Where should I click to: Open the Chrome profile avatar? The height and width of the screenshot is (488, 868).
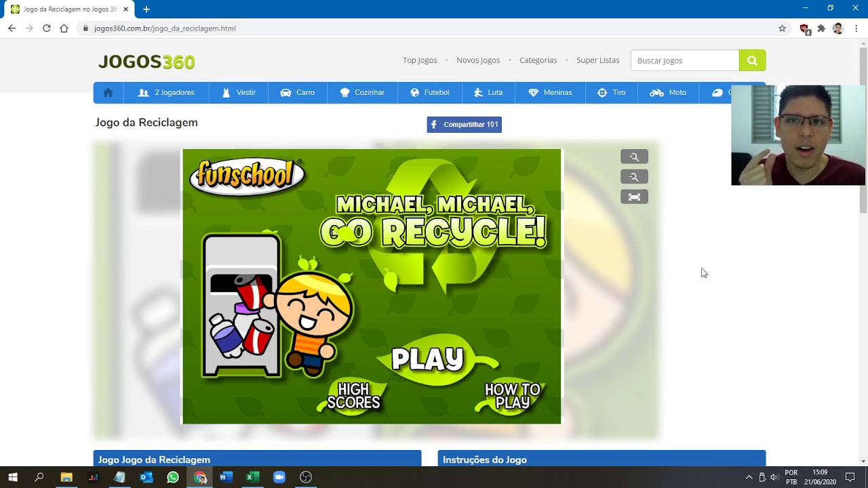[838, 28]
